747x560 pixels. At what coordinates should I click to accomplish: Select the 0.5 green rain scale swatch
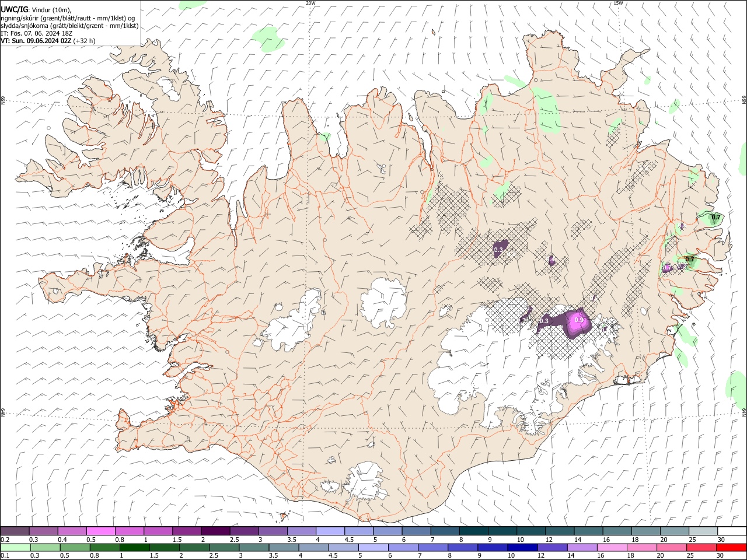click(75, 547)
